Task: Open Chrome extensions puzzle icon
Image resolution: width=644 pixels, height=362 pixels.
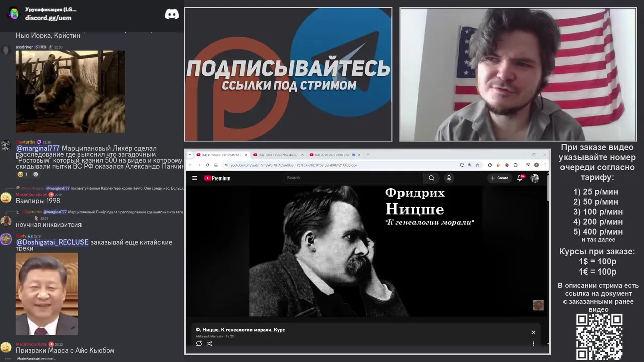Action: (x=515, y=165)
